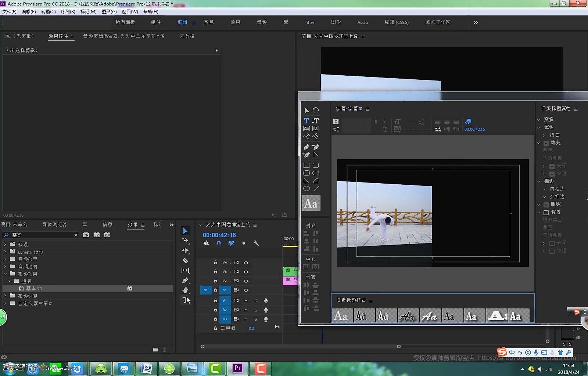Select the Area Type tool

pyautogui.click(x=306, y=129)
